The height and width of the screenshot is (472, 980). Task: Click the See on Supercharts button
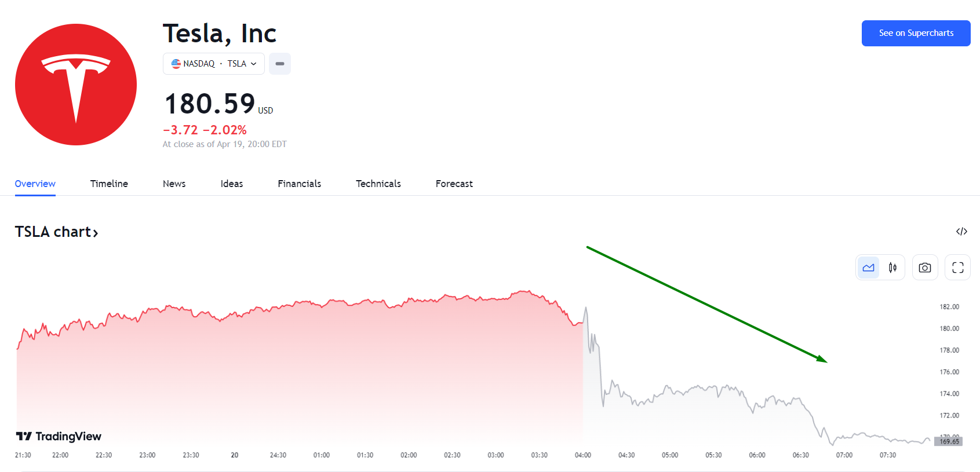(x=916, y=33)
